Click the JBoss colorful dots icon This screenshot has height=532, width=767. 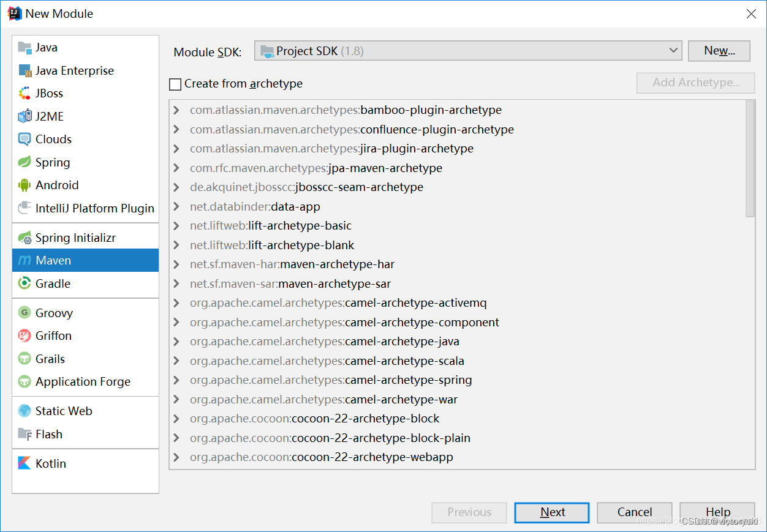(25, 93)
